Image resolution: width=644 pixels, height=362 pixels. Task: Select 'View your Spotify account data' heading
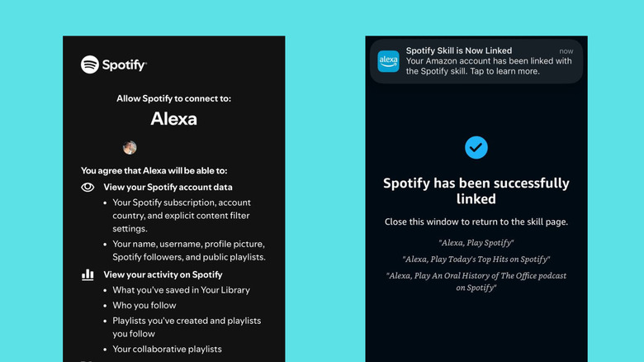click(x=168, y=188)
